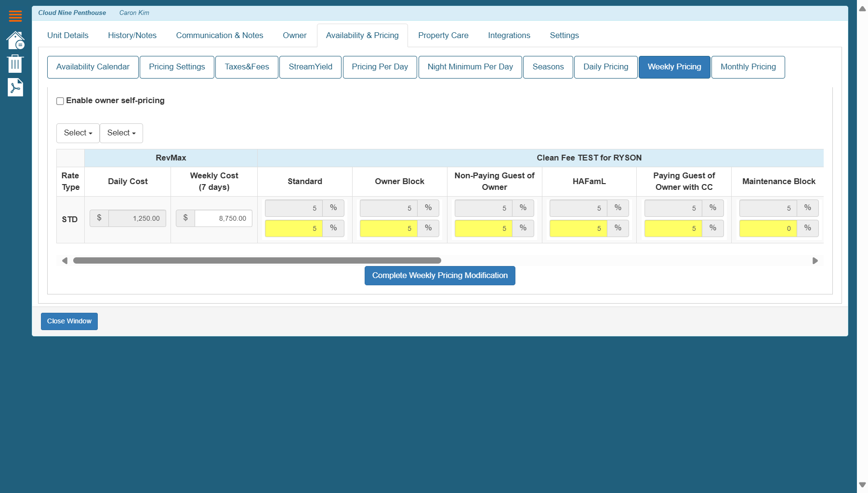868x493 pixels.
Task: Click the Close Window button
Action: click(69, 321)
